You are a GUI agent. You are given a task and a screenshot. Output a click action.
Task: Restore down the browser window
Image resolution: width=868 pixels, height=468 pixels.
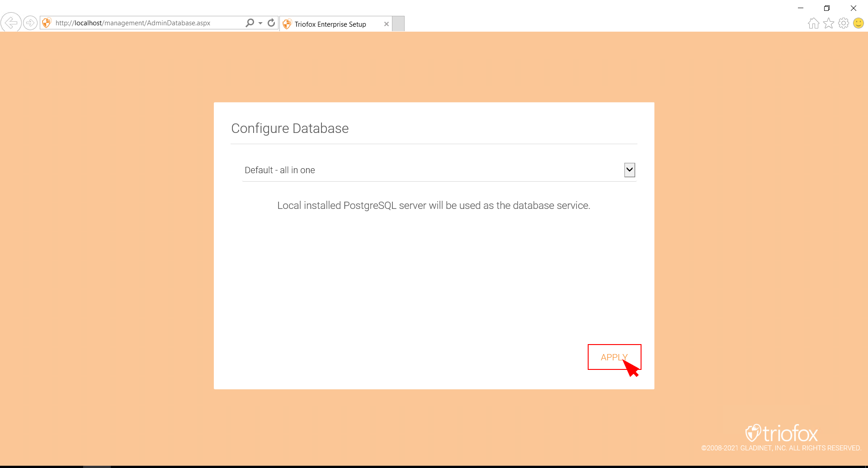pyautogui.click(x=827, y=8)
